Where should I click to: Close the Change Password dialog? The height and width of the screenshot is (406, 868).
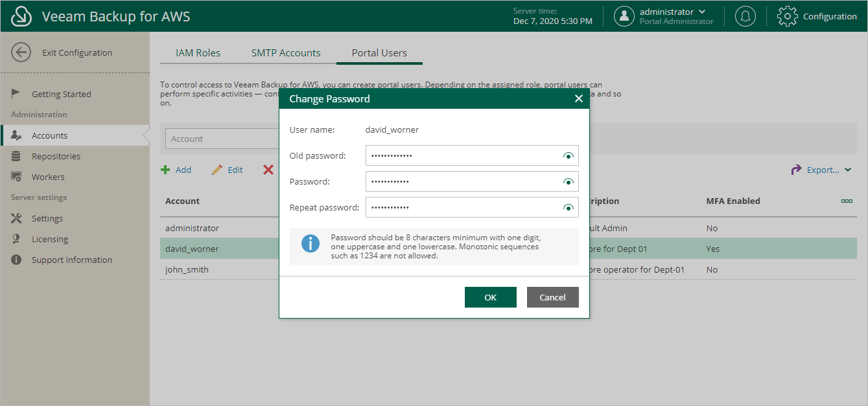tap(579, 98)
